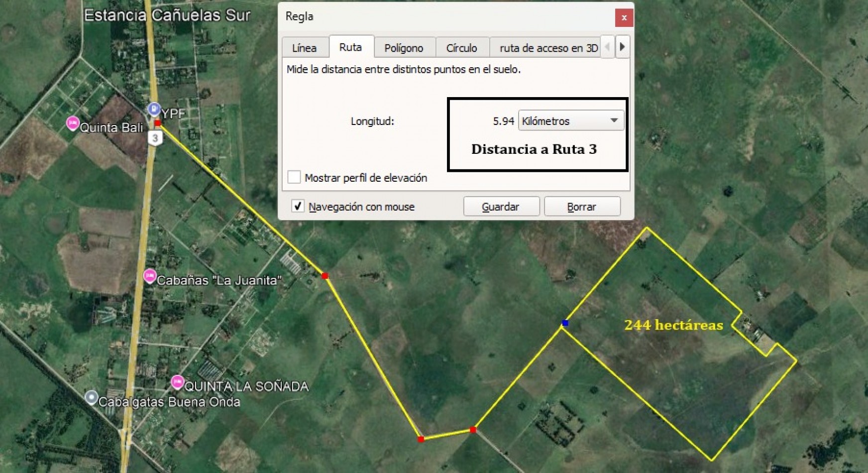Enable Mostrar perfil de elevación checkbox

pos(294,177)
